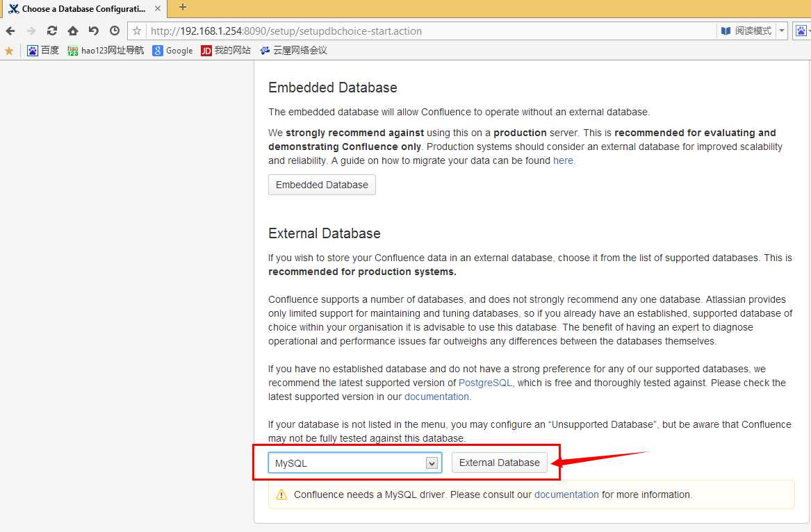Click the browser forward arrow

tap(31, 31)
